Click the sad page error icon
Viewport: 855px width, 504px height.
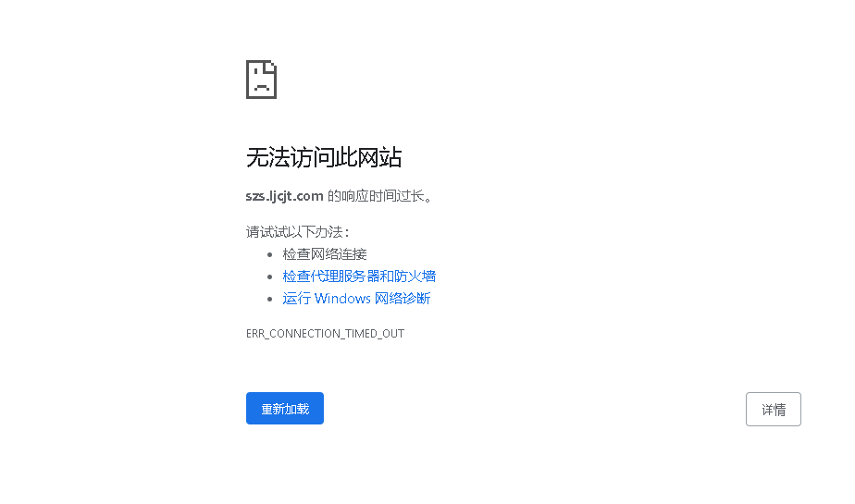point(261,80)
